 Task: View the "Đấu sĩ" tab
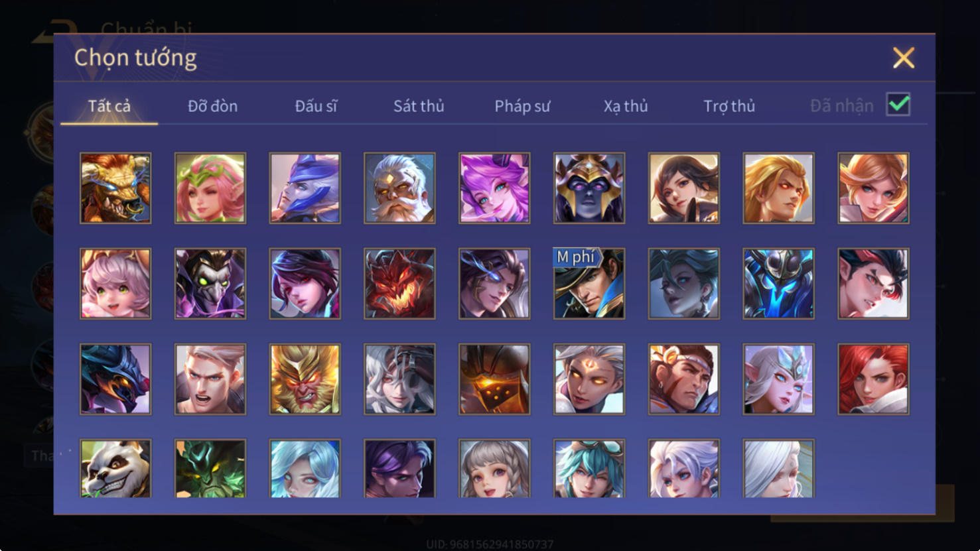316,106
